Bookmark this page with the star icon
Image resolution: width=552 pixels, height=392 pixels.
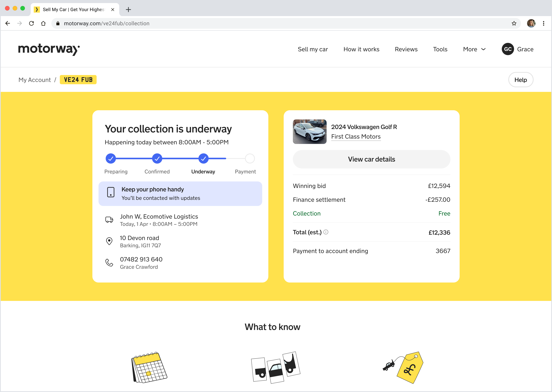tap(514, 23)
